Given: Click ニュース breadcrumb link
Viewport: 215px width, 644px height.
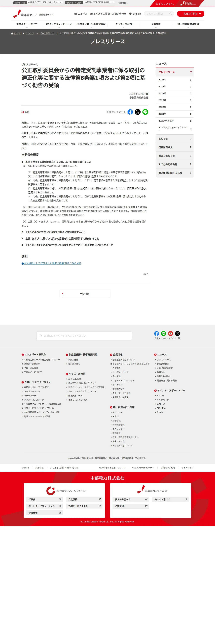Looking at the screenshot, I should tap(30, 33).
